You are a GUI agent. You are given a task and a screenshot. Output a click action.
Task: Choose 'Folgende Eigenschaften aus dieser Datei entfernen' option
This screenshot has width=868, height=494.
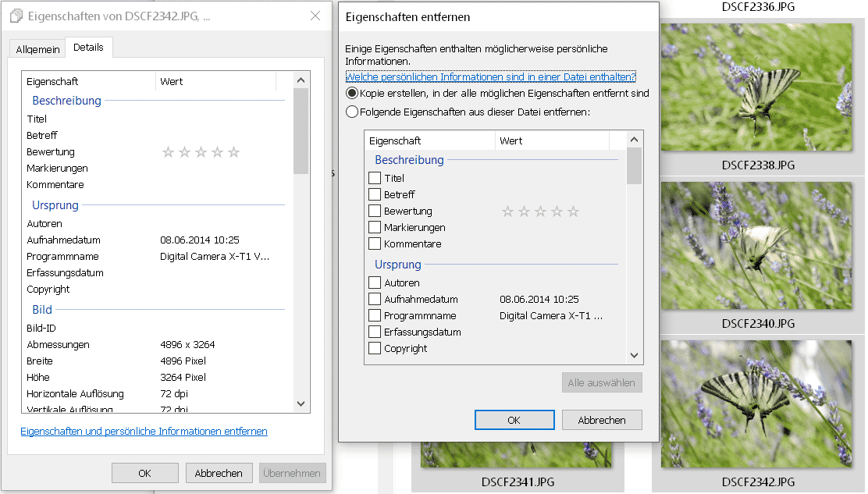click(x=352, y=112)
